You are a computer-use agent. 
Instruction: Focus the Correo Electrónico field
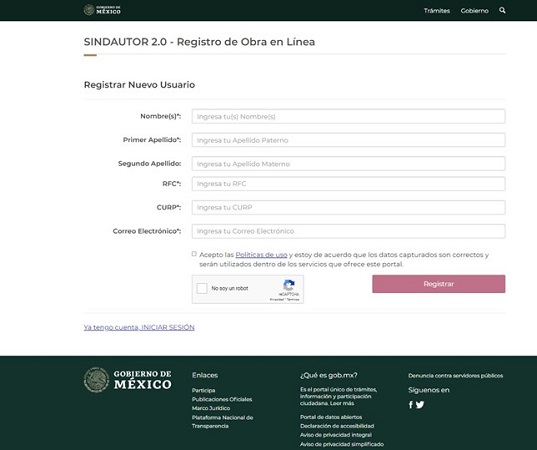coord(348,231)
